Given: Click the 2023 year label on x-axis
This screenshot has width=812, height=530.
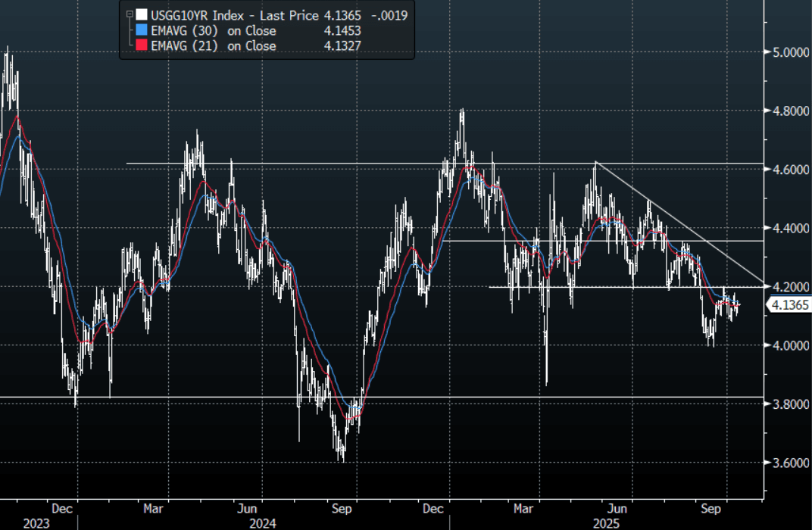Looking at the screenshot, I should (x=36, y=523).
